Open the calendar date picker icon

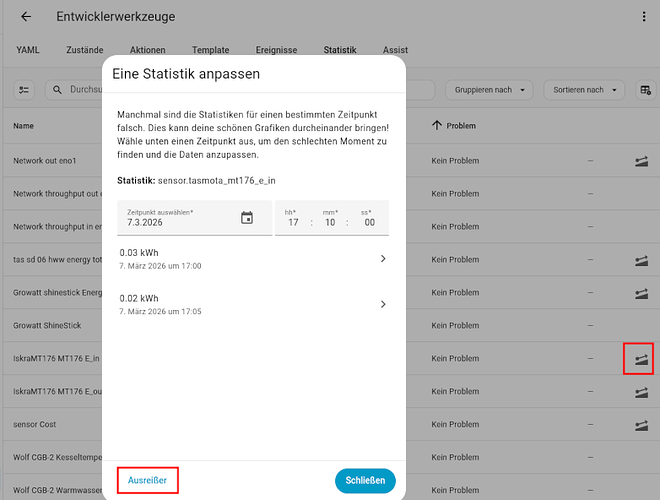click(x=247, y=218)
